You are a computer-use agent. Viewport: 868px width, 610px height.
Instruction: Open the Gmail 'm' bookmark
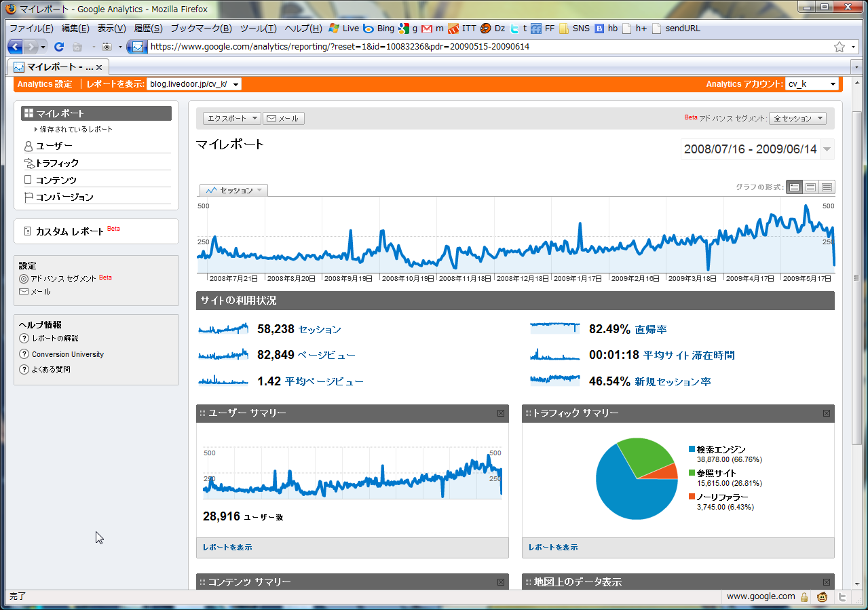click(432, 28)
